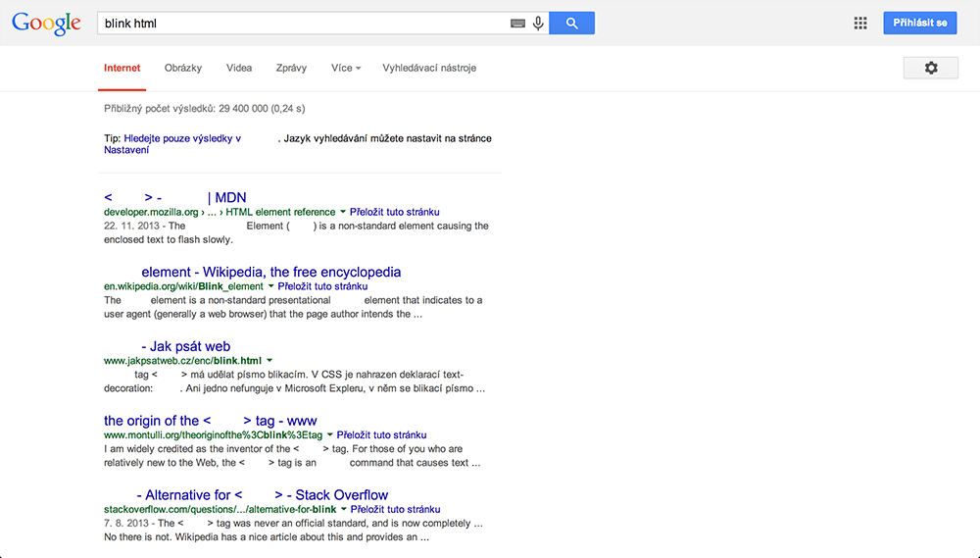Image resolution: width=980 pixels, height=558 pixels.
Task: Click into the search box with blink html
Action: tap(303, 24)
